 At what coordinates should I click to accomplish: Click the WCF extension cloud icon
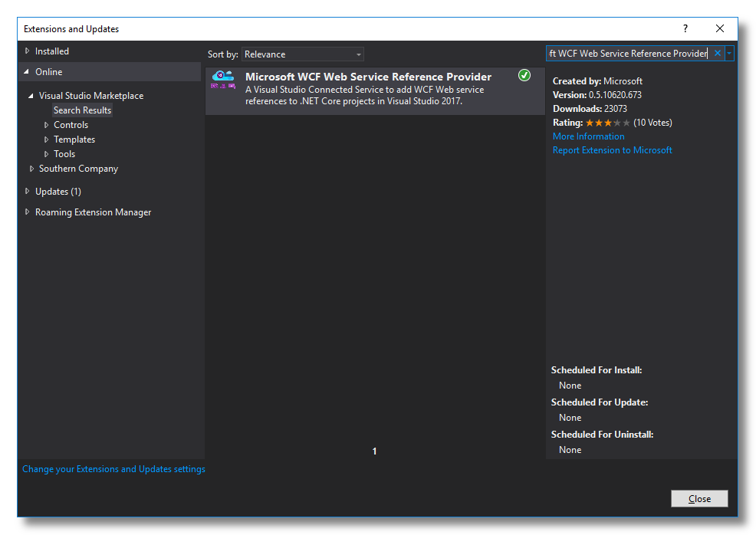click(x=223, y=80)
